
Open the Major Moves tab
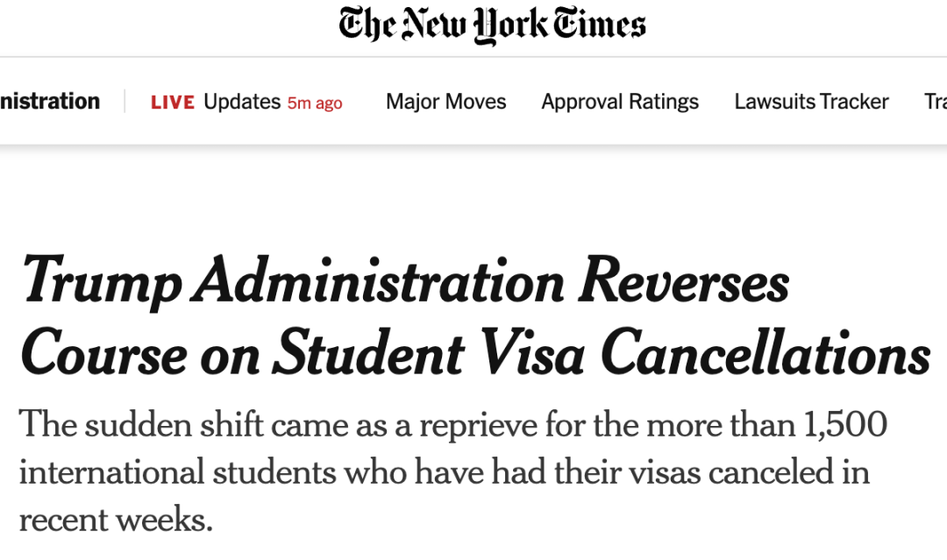[x=445, y=102]
